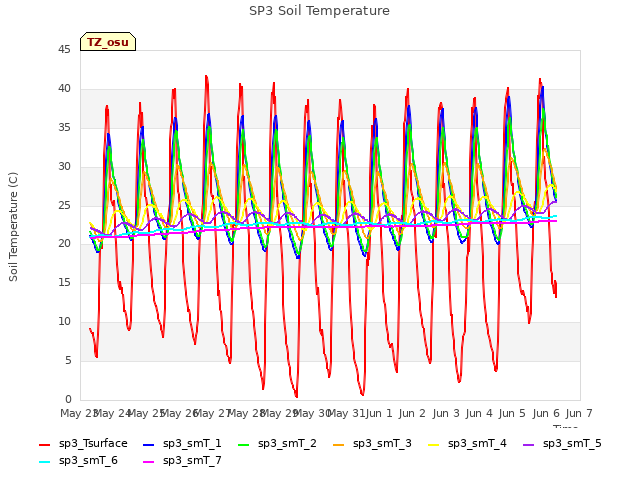
Task: Toggle the sp3_smT_1 legend entry
Action: click(182, 443)
